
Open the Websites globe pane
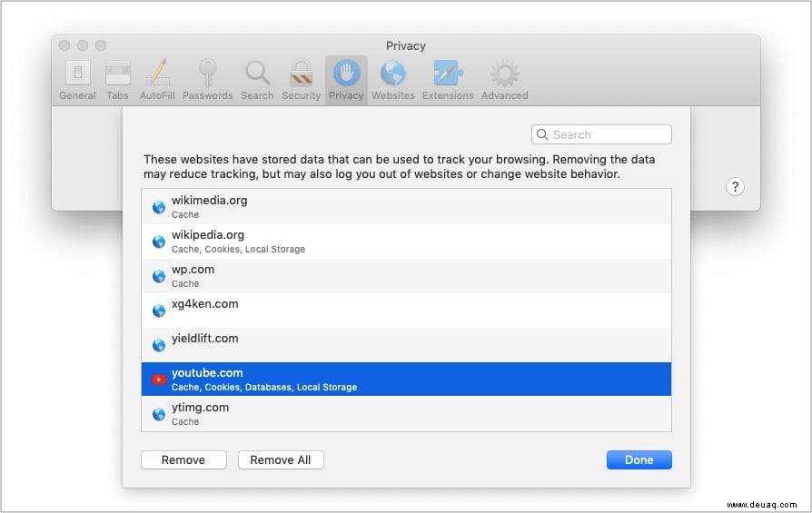coord(393,80)
